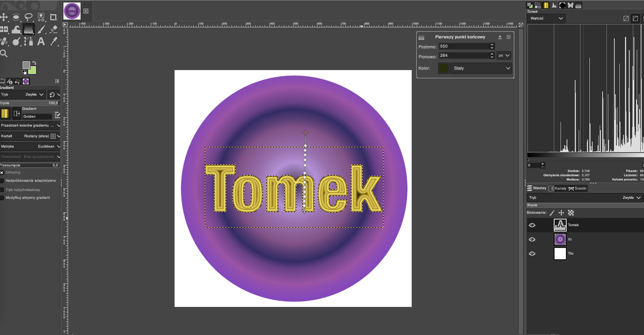Increase the Poziomo value with stepper
This screenshot has height=335, width=644.
[x=492, y=45]
